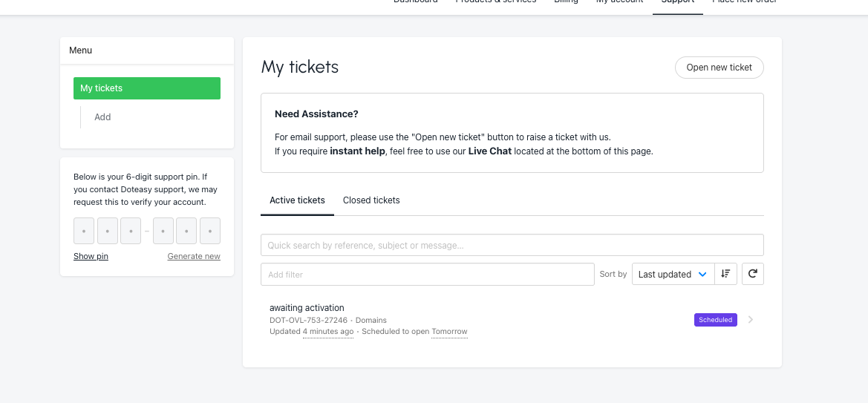Open the Sort by Last updated dropdown
This screenshot has height=403, width=868.
[673, 274]
